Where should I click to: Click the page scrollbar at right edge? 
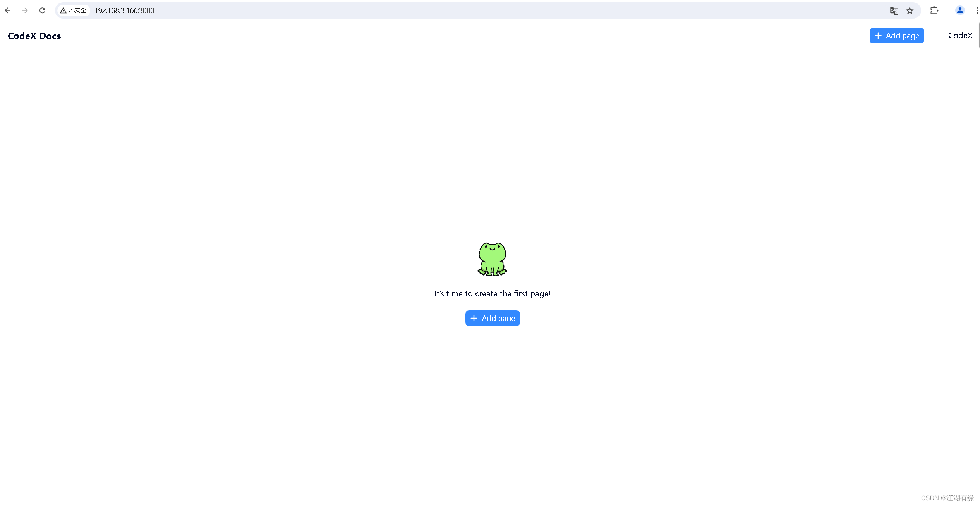point(979,36)
